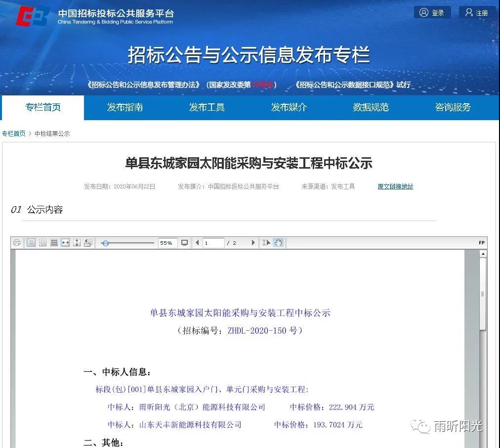Click the full screen monitor icon
The width and height of the screenshot is (500, 448).
[x=184, y=243]
